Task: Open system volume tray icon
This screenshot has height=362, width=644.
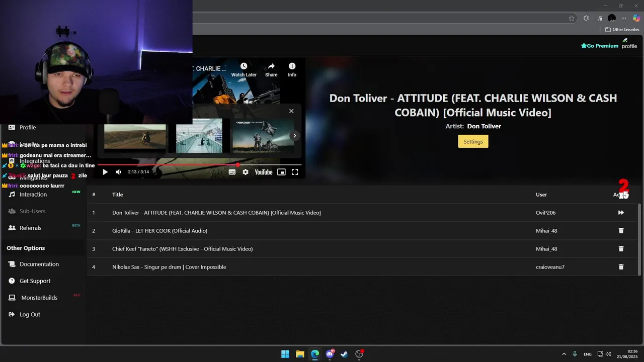Action: 608,354
